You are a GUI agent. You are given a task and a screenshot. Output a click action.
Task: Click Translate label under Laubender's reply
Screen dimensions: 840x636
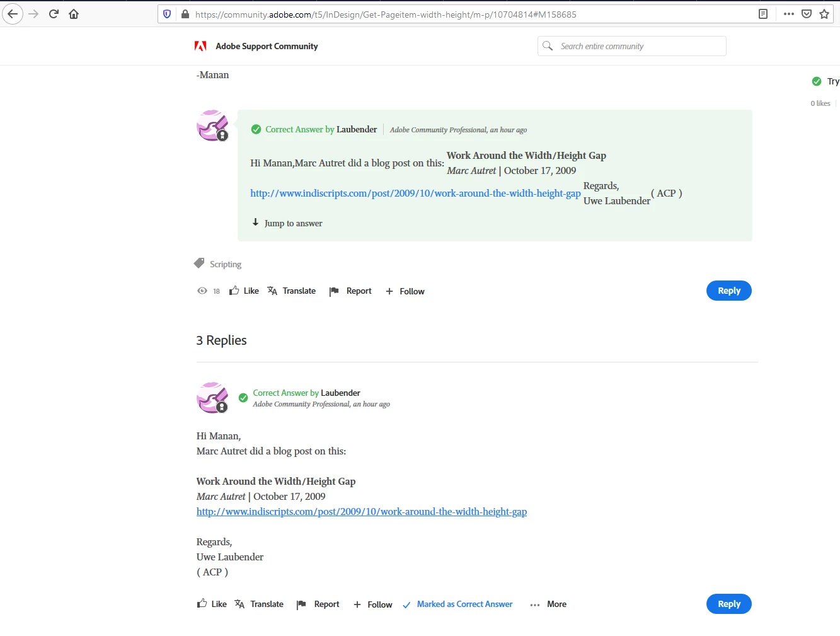tap(267, 604)
